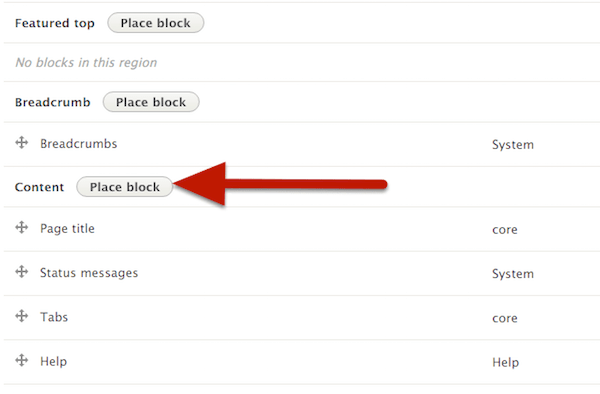Click the Featured top region heading
600x394 pixels.
point(55,23)
